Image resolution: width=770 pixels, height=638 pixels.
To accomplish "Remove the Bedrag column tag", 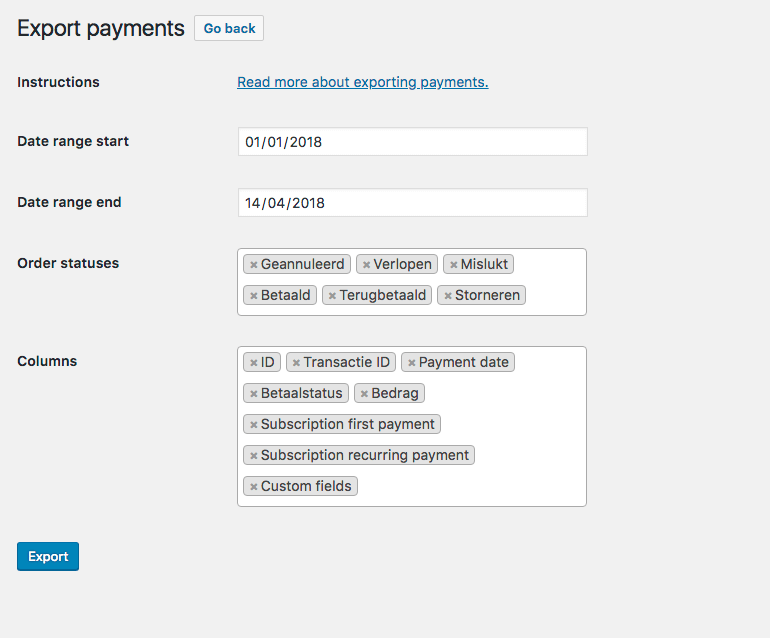I will click(x=364, y=394).
